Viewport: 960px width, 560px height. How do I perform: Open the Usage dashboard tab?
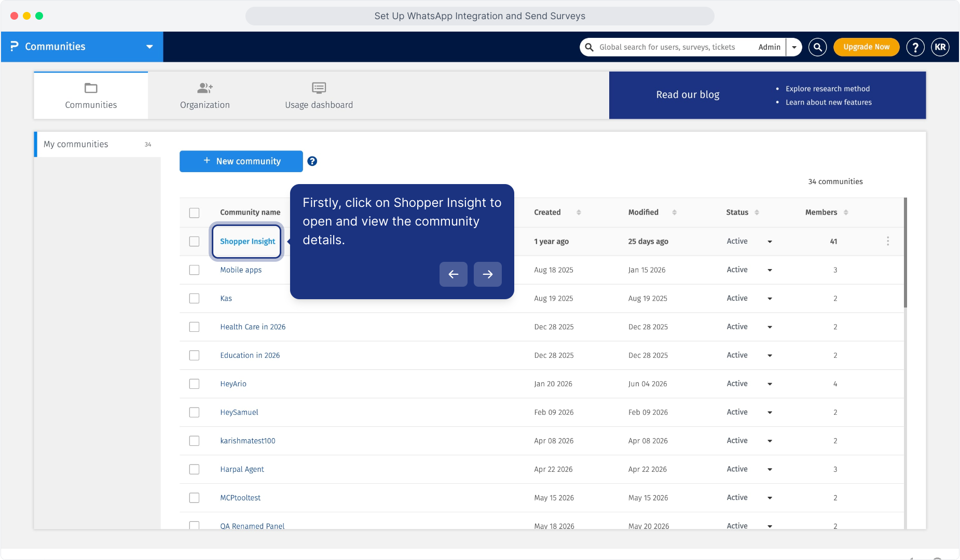(319, 95)
